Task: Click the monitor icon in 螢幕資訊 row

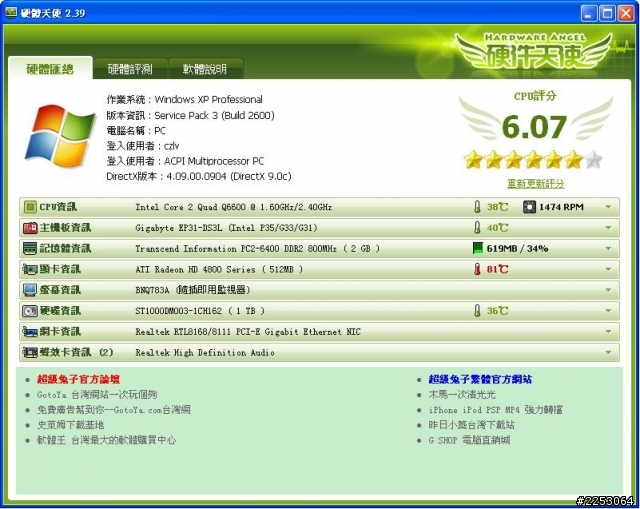Action: pyautogui.click(x=30, y=290)
